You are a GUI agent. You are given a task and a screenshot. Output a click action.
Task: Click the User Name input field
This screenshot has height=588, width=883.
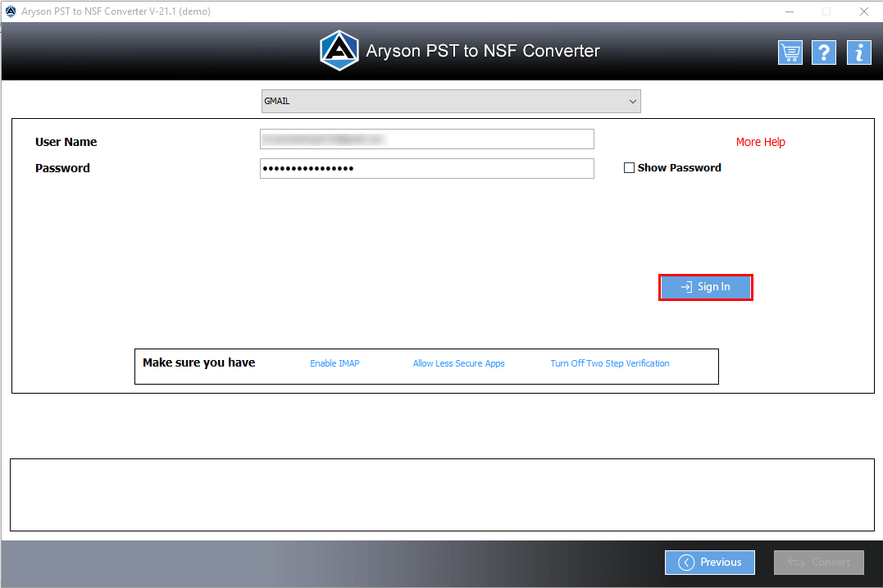[x=427, y=139]
